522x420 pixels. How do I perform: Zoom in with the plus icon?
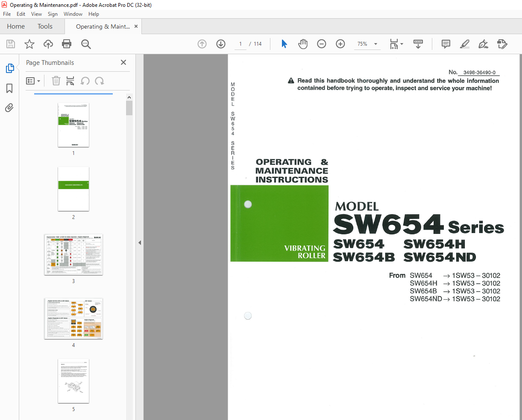tap(340, 44)
